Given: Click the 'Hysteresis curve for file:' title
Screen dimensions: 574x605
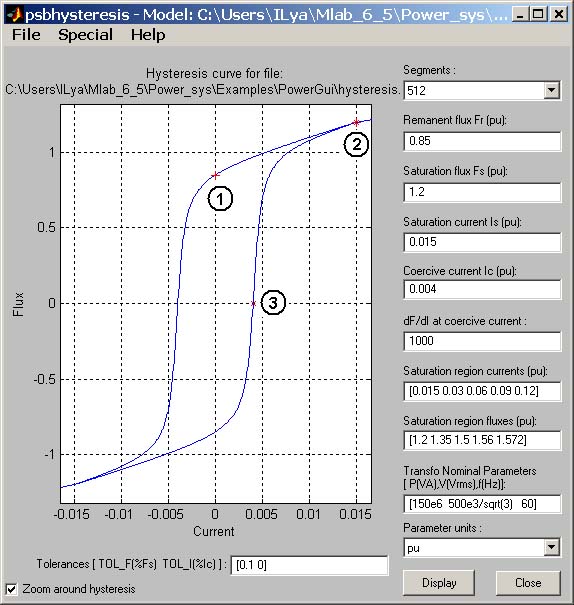Looking at the screenshot, I should point(214,73).
